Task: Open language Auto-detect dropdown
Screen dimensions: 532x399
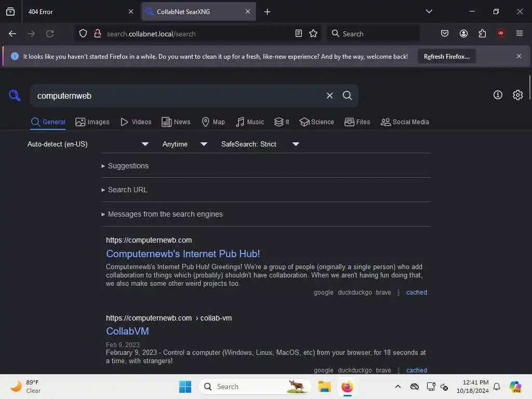Action: coord(88,144)
